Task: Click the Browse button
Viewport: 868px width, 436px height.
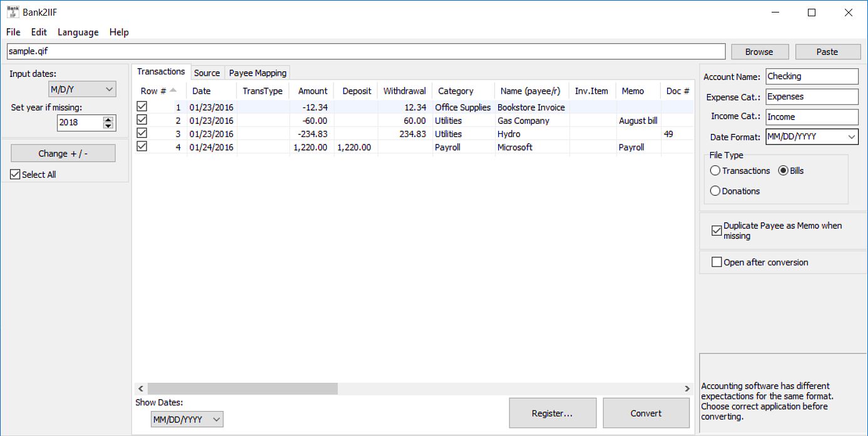Action: (x=759, y=52)
